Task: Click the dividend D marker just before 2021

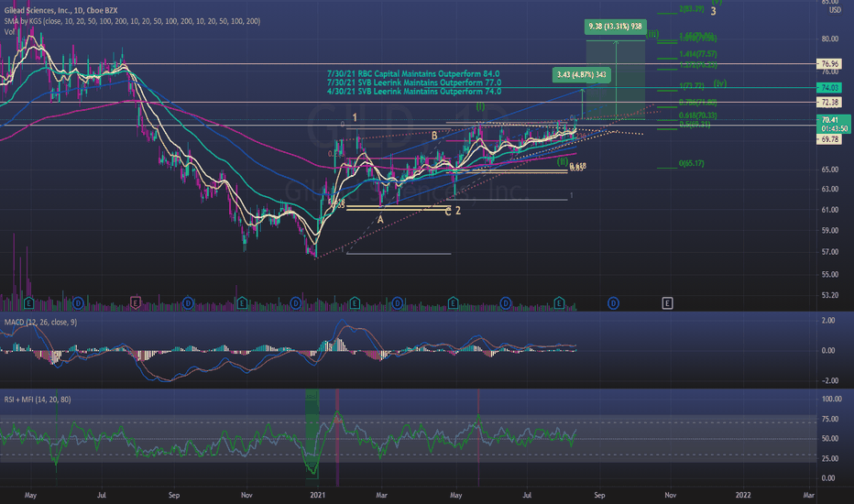Action: tap(296, 303)
